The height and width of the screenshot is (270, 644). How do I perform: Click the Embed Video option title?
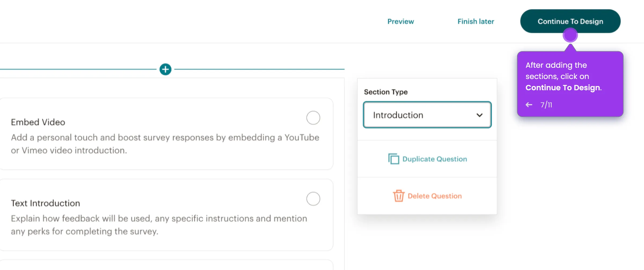pyautogui.click(x=38, y=122)
